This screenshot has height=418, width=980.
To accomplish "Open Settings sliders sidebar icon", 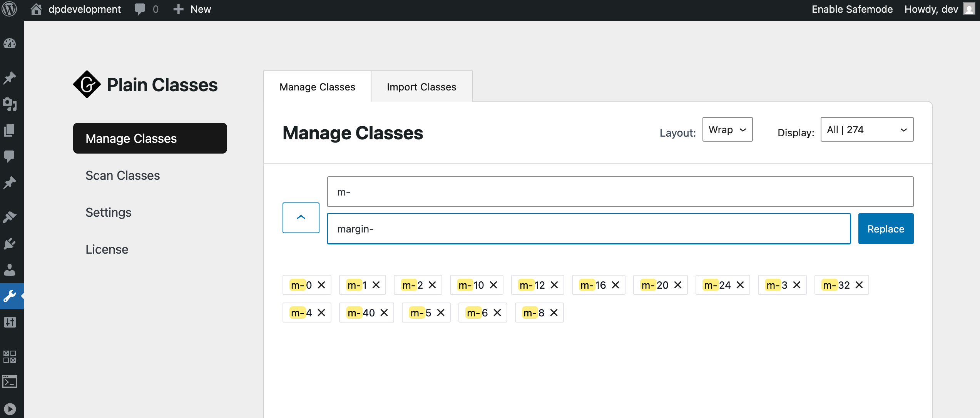I will click(x=10, y=322).
